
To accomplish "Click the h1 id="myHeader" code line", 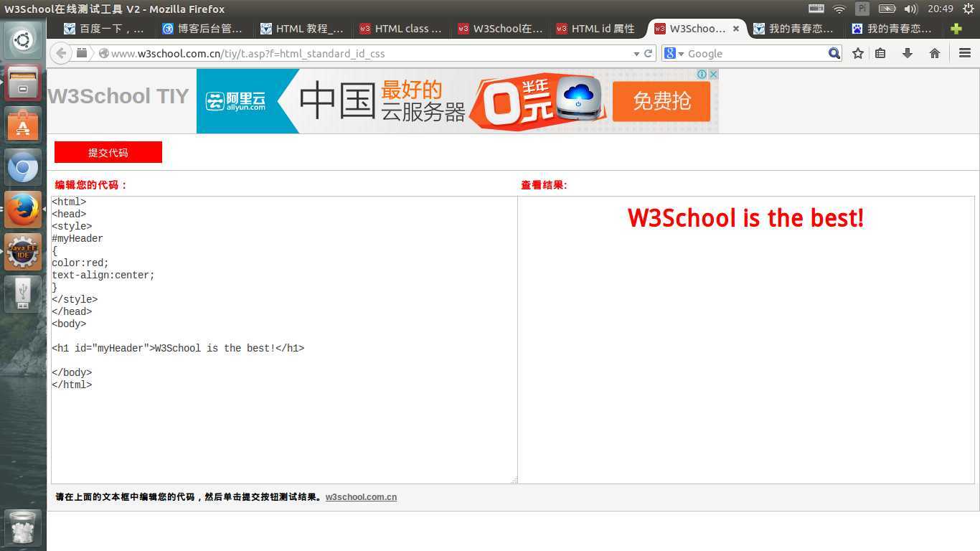I will pos(178,348).
